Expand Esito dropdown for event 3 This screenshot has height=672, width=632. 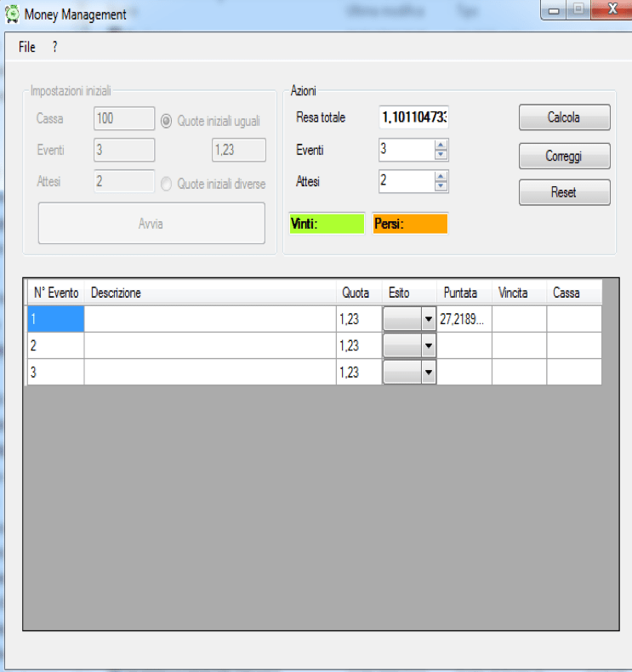coord(428,373)
